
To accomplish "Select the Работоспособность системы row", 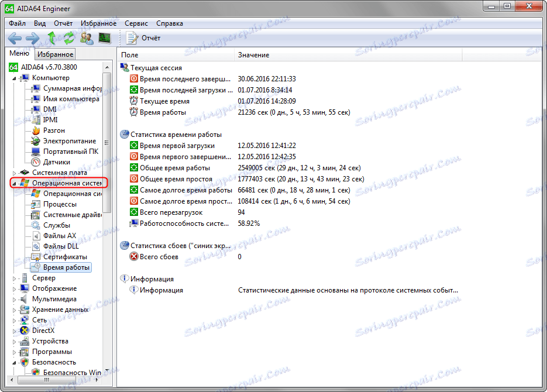I will pos(195,223).
